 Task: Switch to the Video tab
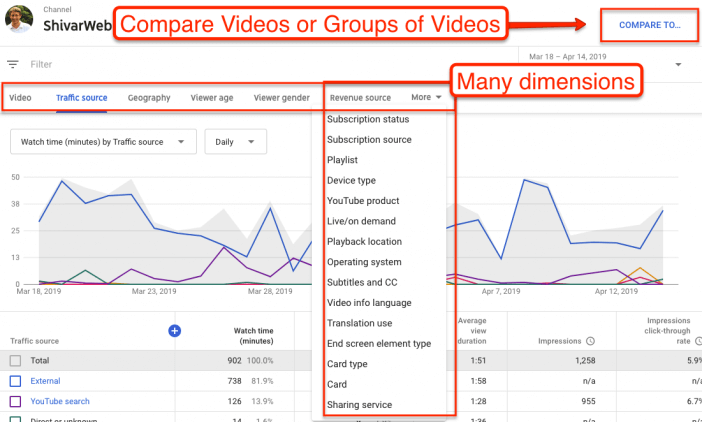click(x=20, y=98)
